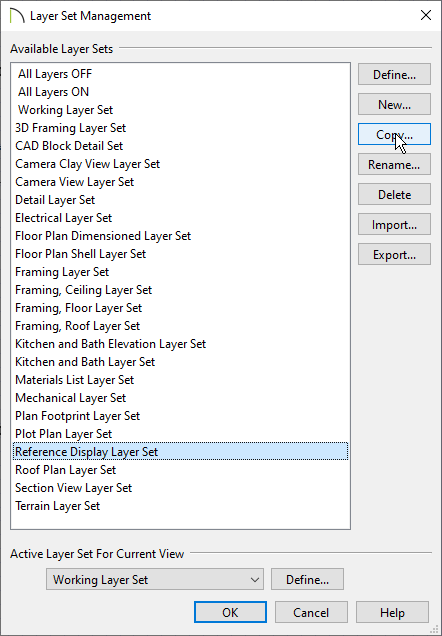The height and width of the screenshot is (636, 442).
Task: Click the upper Define... button
Action: click(x=394, y=74)
